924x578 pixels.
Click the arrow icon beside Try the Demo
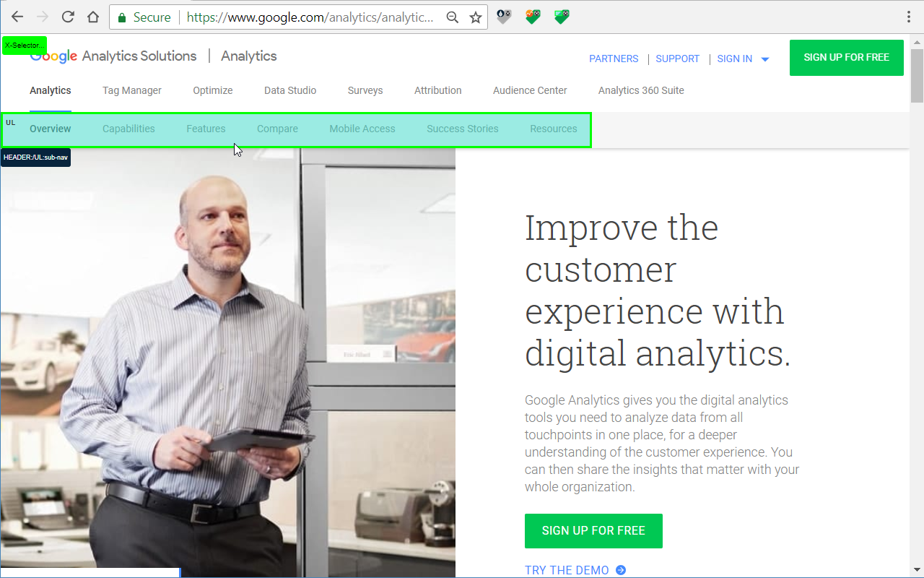(x=621, y=570)
